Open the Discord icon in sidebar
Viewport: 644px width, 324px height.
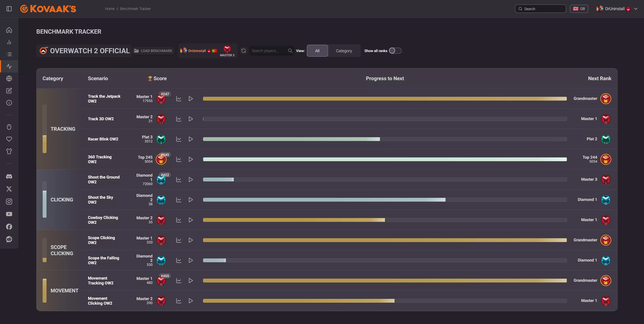click(9, 176)
